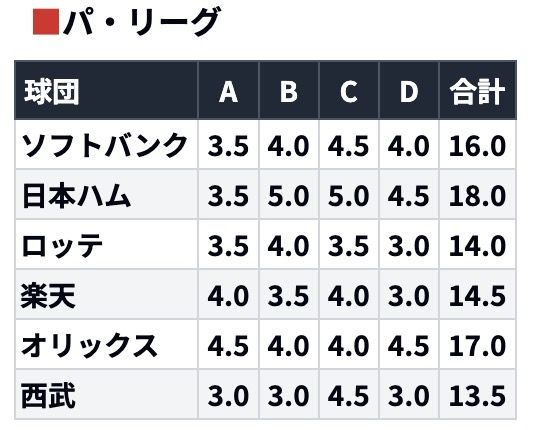Click the A column header
This screenshot has height=430, width=534.
[228, 92]
